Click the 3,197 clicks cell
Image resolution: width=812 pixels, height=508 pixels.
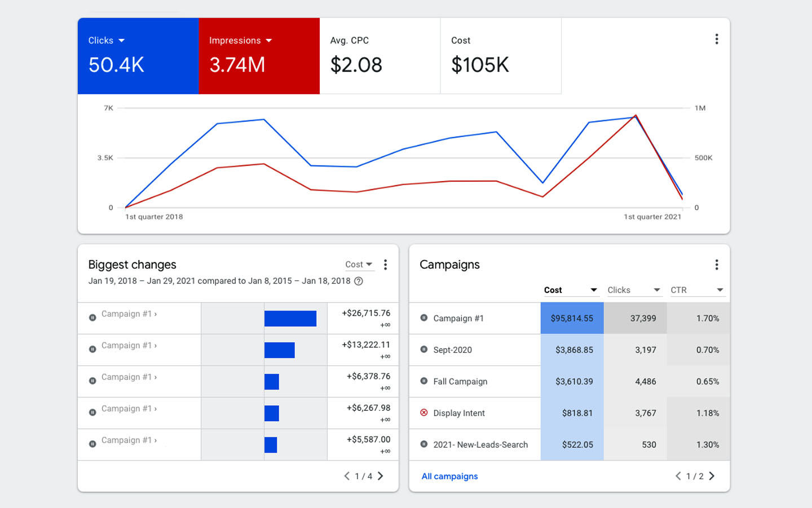[x=635, y=350]
